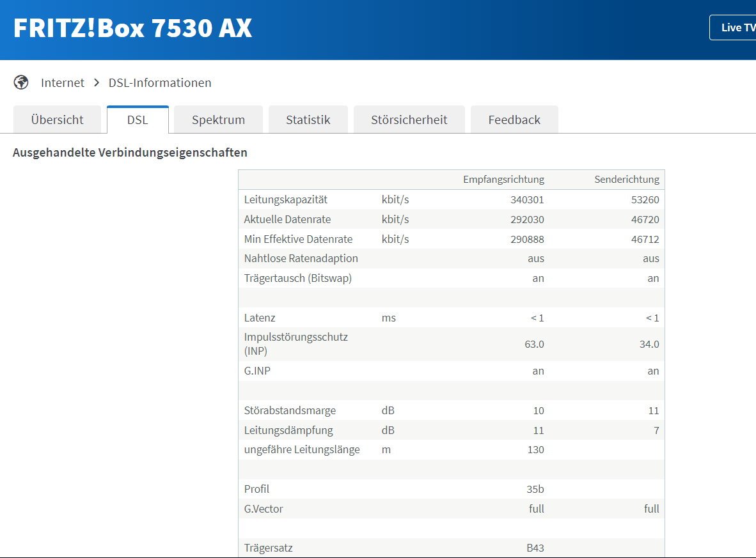Click the Senderichtung column header
This screenshot has height=558, width=756.
pyautogui.click(x=626, y=179)
